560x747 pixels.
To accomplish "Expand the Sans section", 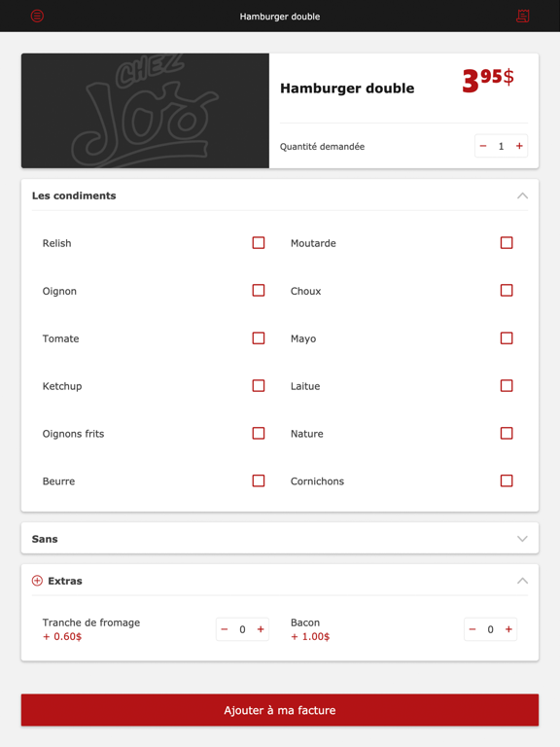I will click(280, 538).
